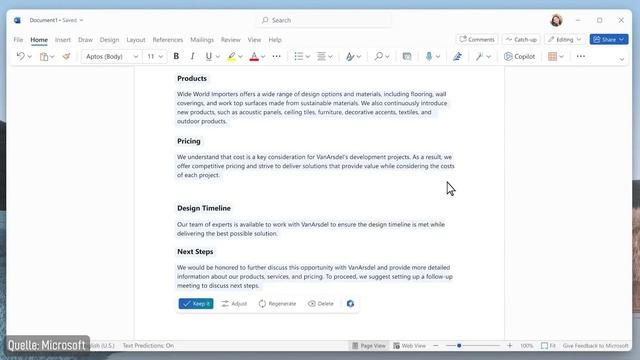Viewport: 640px width, 360px height.
Task: Open the font name dropdown Aptos (Body)
Action: 112,56
